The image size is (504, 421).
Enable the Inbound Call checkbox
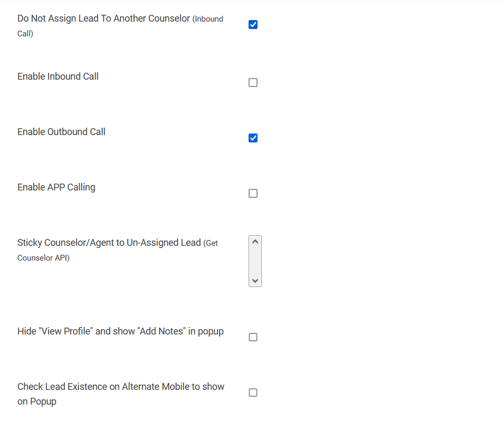click(253, 83)
